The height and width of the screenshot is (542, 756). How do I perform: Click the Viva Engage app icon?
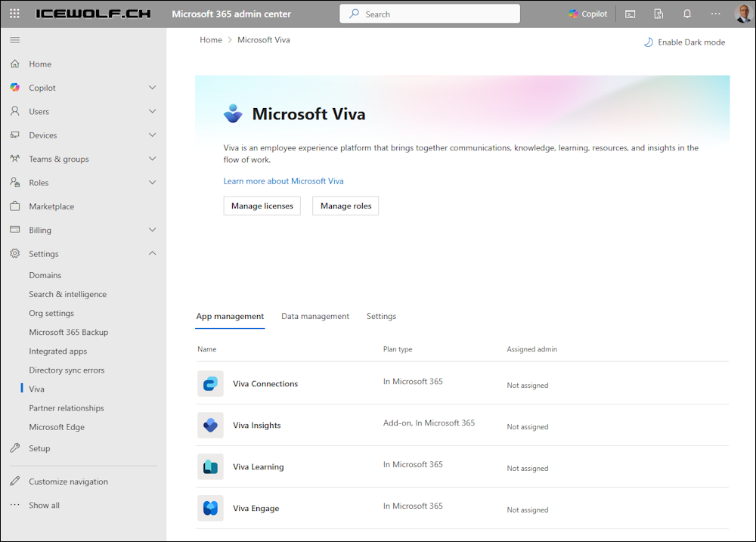pos(210,508)
